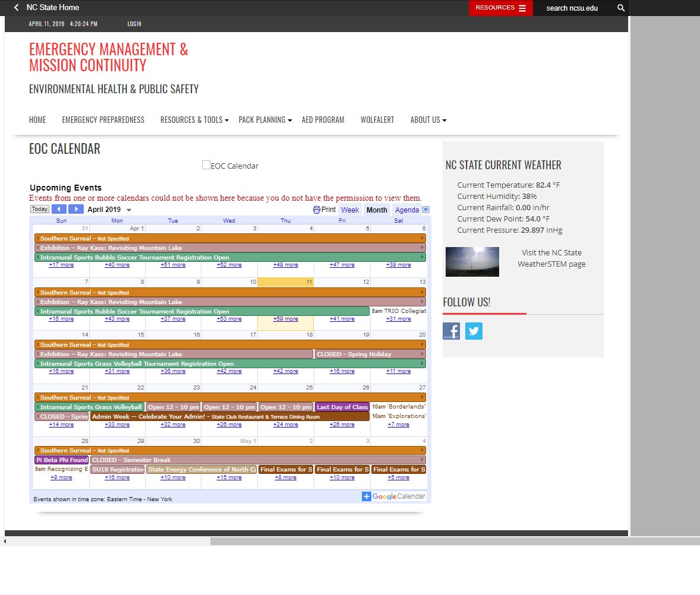Open 10am 'Explorations' event on Saturday 27
Screen dimensions: 700x595
point(399,416)
